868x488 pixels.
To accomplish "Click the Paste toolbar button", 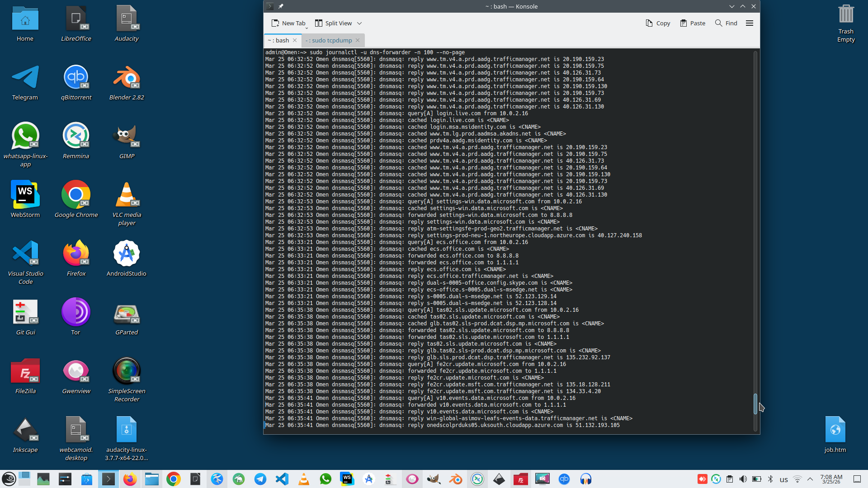I will coord(693,23).
